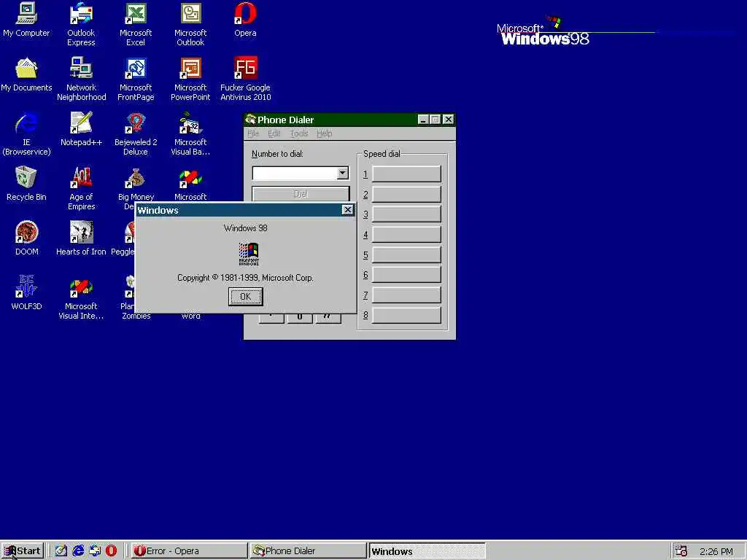Open the Number to dial dropdown arrow

(343, 174)
